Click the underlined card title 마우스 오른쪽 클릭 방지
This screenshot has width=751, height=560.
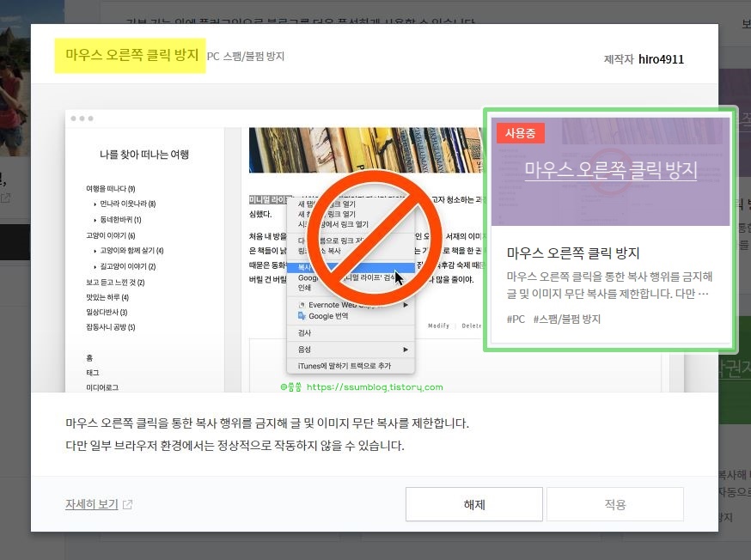tap(611, 170)
